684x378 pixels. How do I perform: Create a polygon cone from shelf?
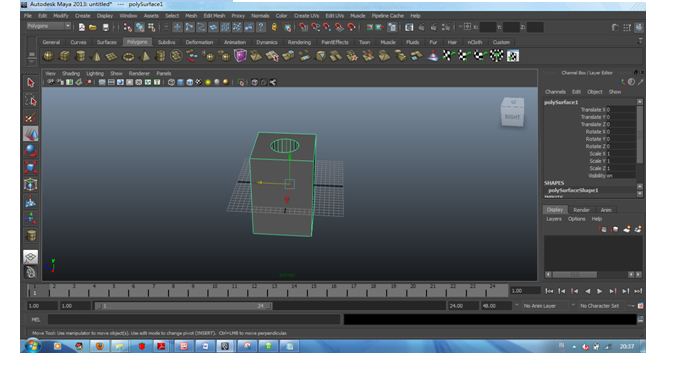(x=96, y=56)
